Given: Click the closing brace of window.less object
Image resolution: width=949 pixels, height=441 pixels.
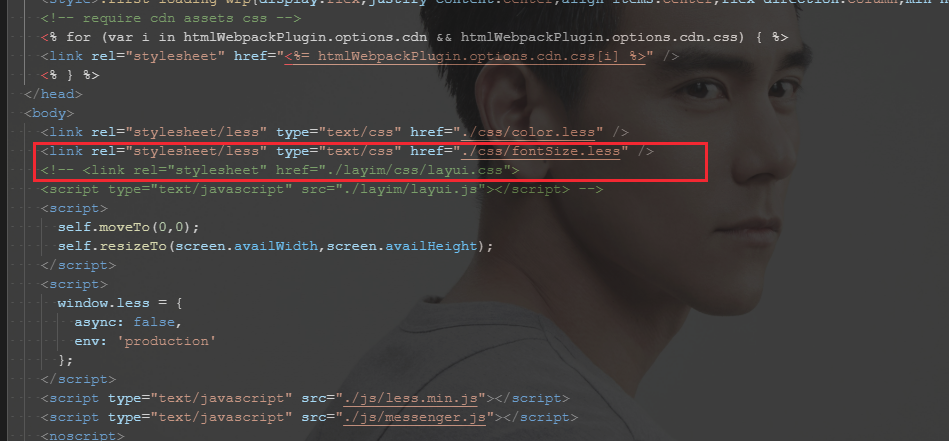Looking at the screenshot, I should (65, 360).
